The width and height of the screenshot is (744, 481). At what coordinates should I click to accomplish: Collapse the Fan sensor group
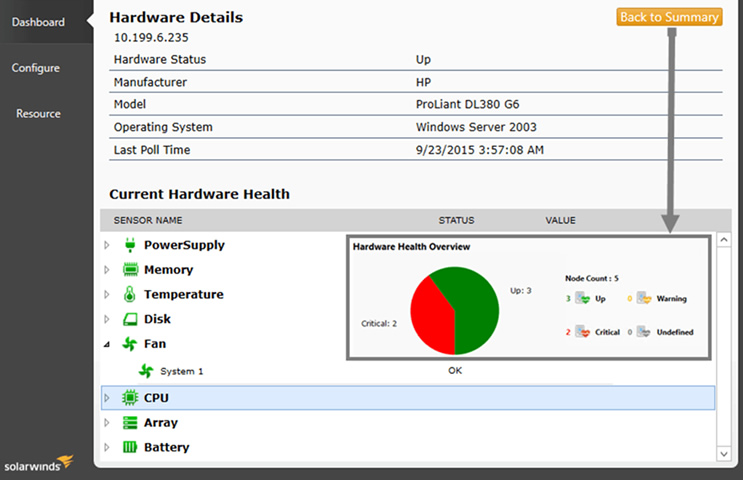tap(107, 344)
